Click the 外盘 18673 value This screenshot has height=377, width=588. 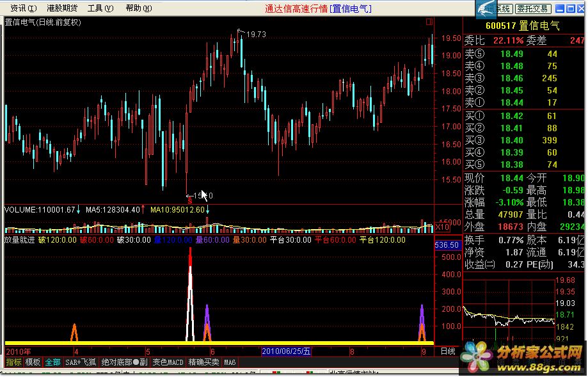pos(511,227)
